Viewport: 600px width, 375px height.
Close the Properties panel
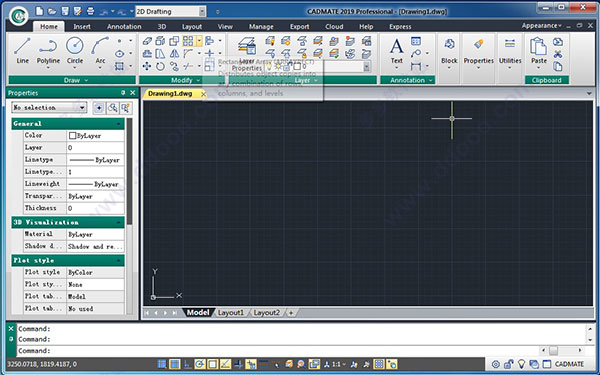(x=132, y=93)
